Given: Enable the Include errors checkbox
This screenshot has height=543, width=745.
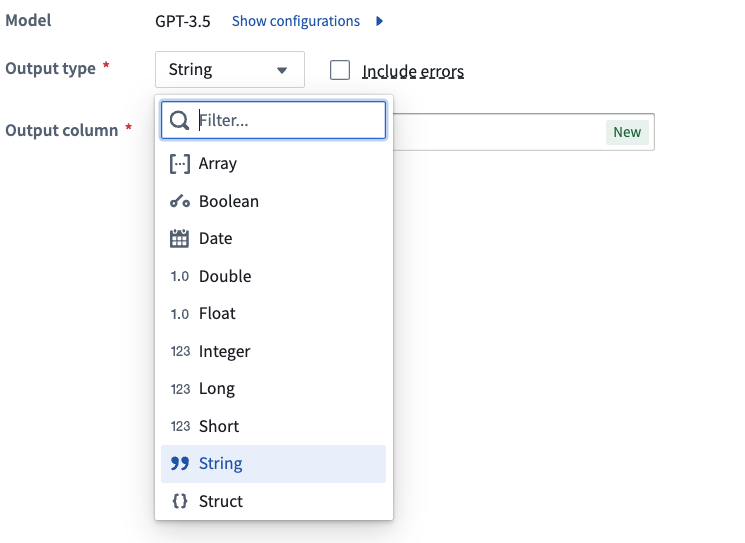Looking at the screenshot, I should coord(340,70).
